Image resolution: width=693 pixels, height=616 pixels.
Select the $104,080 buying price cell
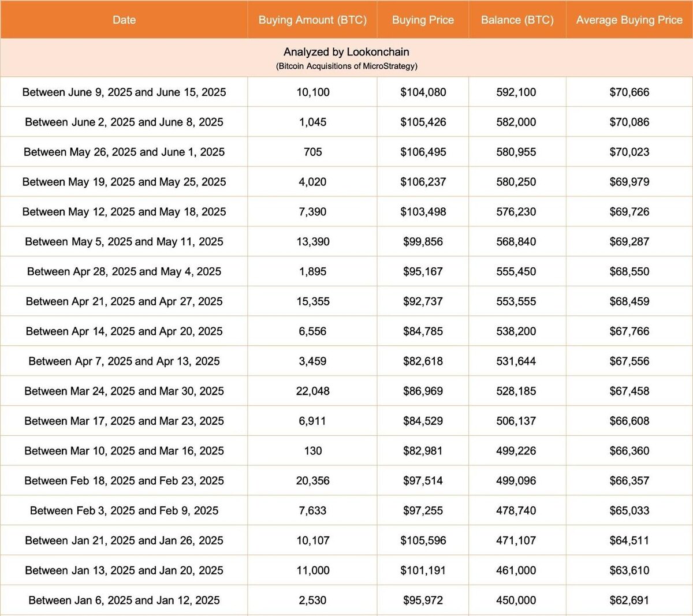click(423, 92)
